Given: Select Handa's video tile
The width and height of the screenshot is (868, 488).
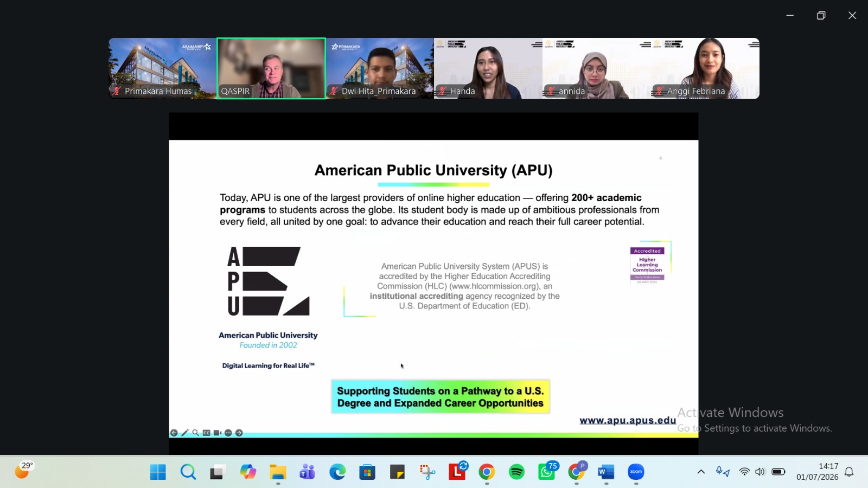Looking at the screenshot, I should 488,68.
